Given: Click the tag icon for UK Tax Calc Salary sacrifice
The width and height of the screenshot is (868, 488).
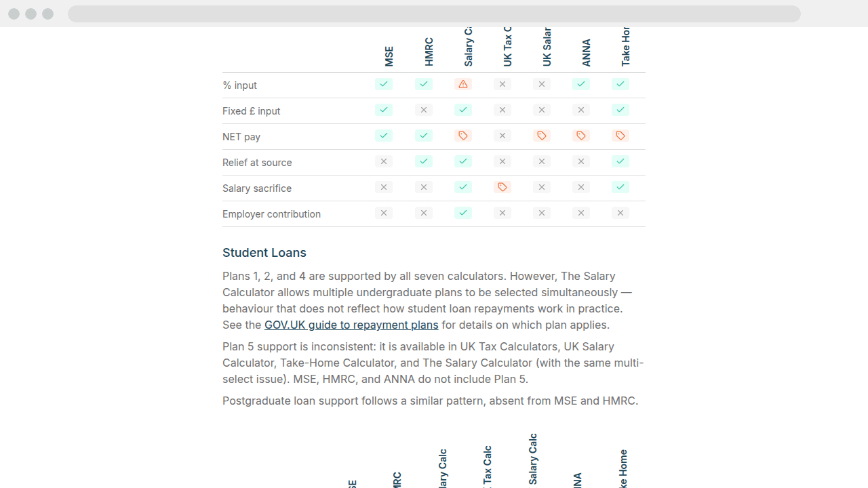Looking at the screenshot, I should [502, 187].
